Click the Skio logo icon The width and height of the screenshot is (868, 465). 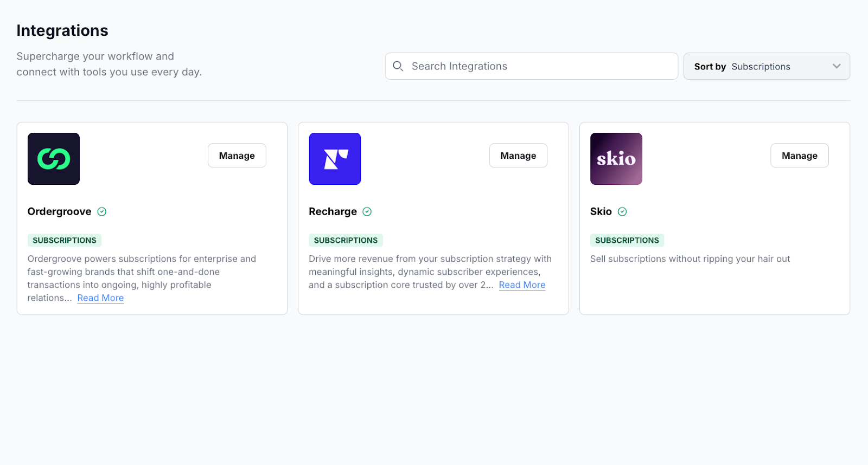(616, 159)
